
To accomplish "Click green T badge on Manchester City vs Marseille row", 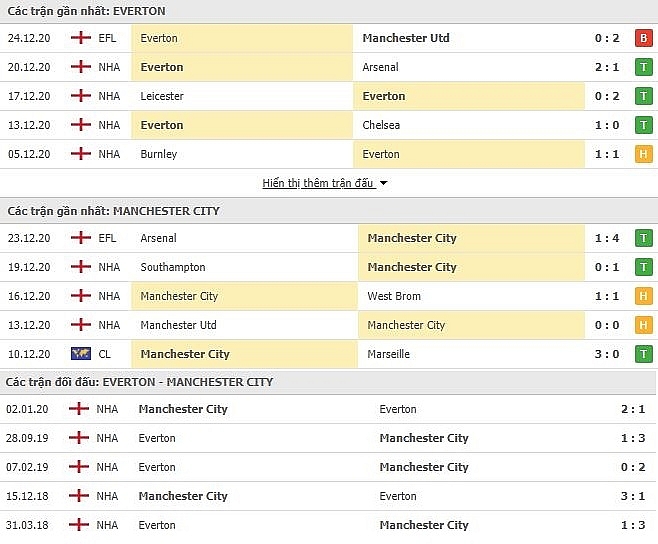I will (643, 354).
